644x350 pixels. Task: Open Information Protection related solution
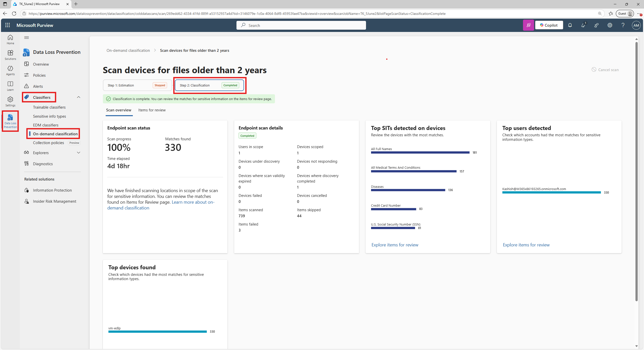[52, 190]
